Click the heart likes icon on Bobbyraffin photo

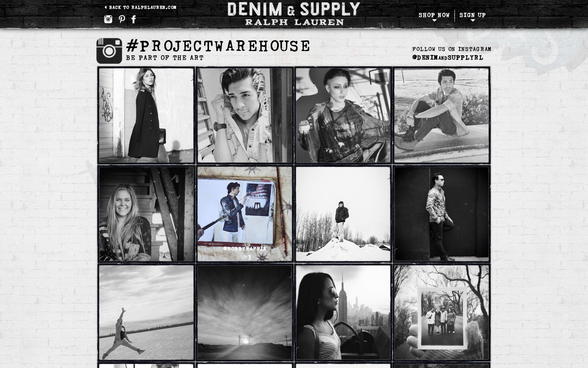[x=243, y=257]
